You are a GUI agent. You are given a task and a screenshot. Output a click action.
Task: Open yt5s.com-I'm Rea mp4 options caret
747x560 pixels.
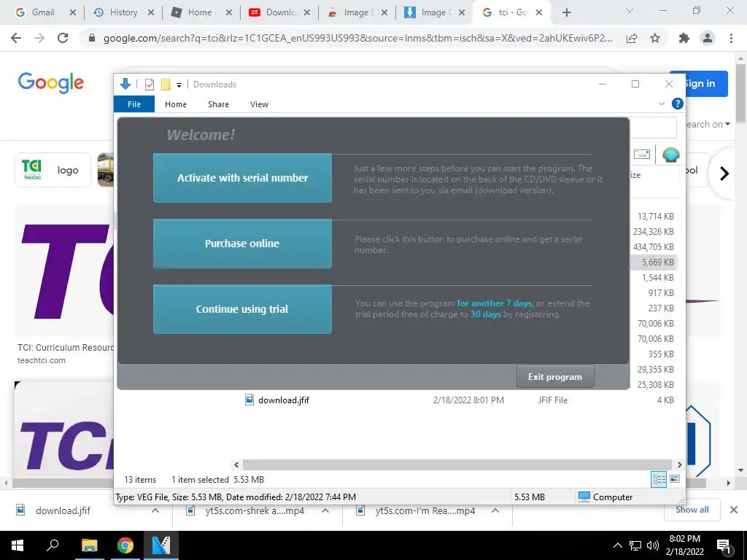[495, 510]
